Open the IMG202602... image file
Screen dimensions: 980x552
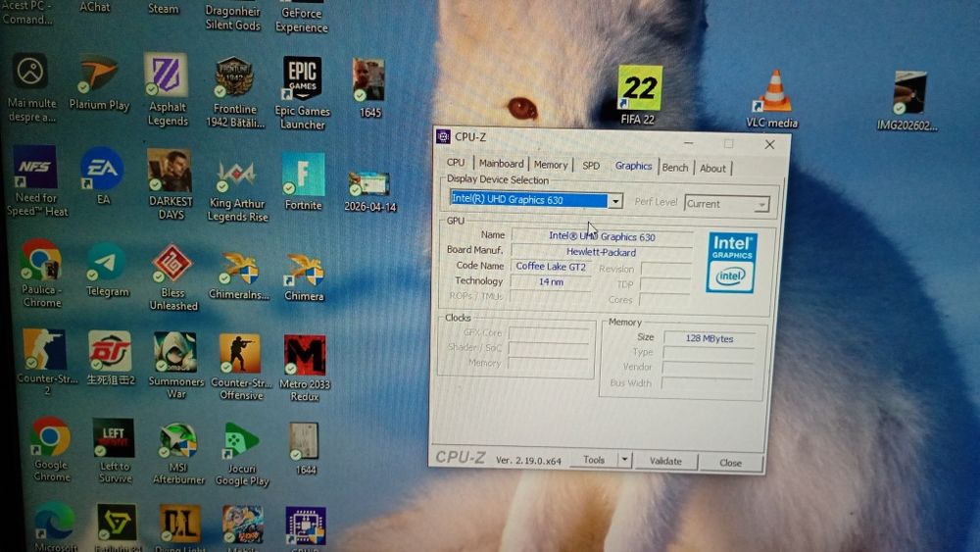(x=907, y=100)
